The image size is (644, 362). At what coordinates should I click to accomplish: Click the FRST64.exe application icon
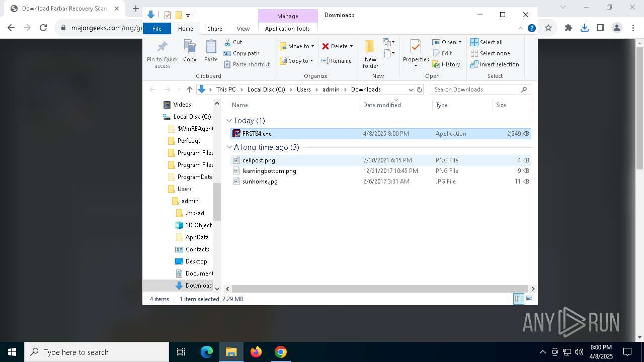coord(236,134)
